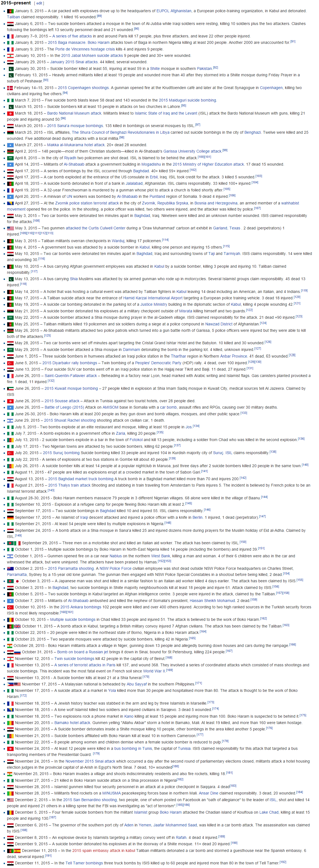Click the US flag beside December 2, 2015
The height and width of the screenshot is (868, 319).
pyautogui.click(x=10, y=800)
